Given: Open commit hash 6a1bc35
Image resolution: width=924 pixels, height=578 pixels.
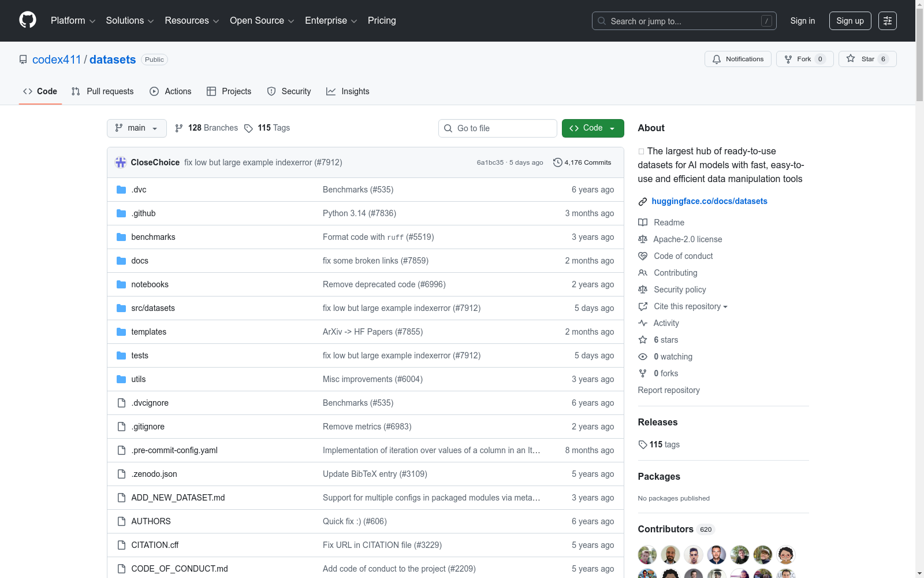Looking at the screenshot, I should pyautogui.click(x=490, y=162).
